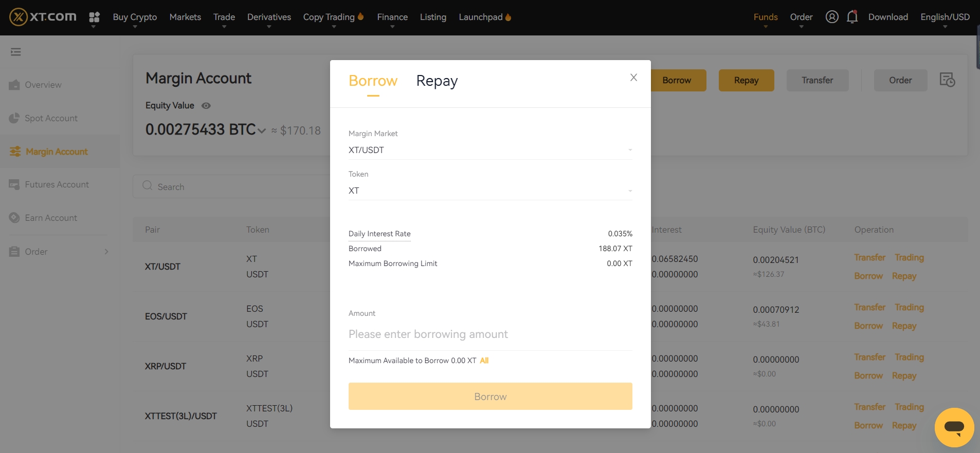The image size is (980, 453).
Task: Click the 0.00204521 equity value
Action: tap(776, 260)
